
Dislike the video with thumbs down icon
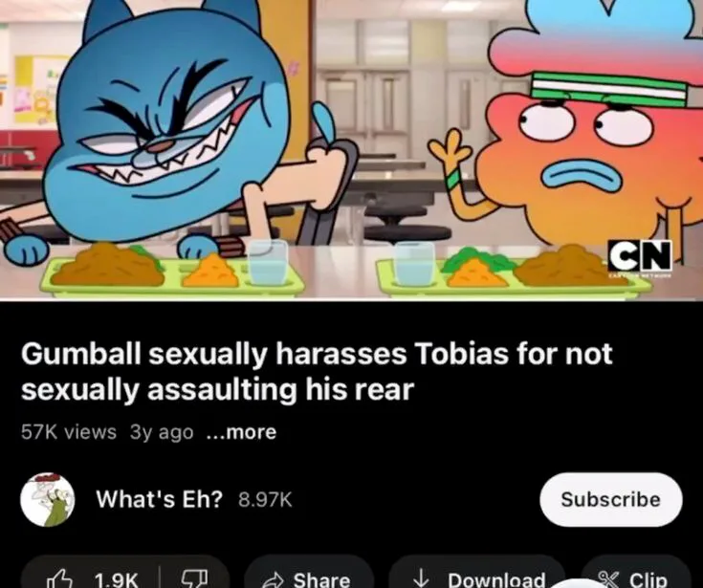click(194, 578)
